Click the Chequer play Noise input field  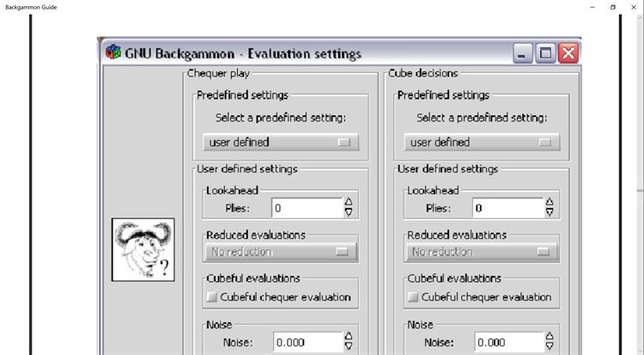click(308, 343)
